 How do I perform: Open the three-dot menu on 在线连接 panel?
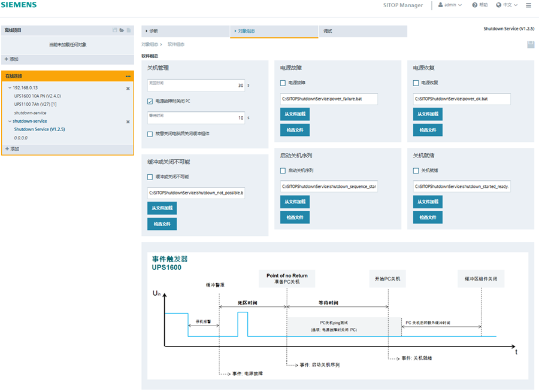pos(128,76)
